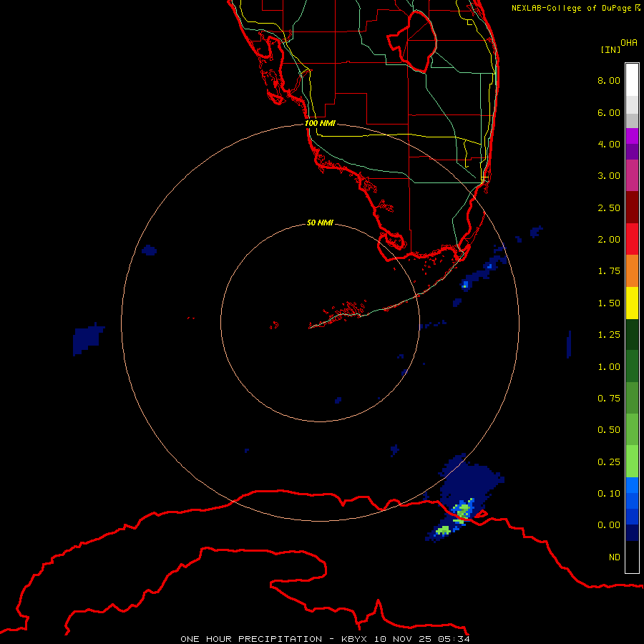Image resolution: width=644 pixels, height=644 pixels.
Task: Pick the light green swatch beside 0.25
Action: point(632,462)
